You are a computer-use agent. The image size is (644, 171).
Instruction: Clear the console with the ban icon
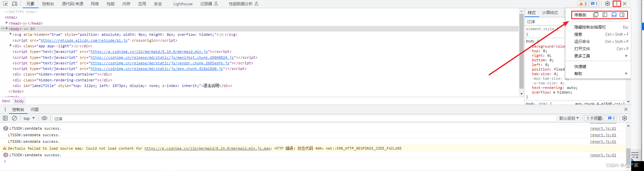pyautogui.click(x=14, y=118)
